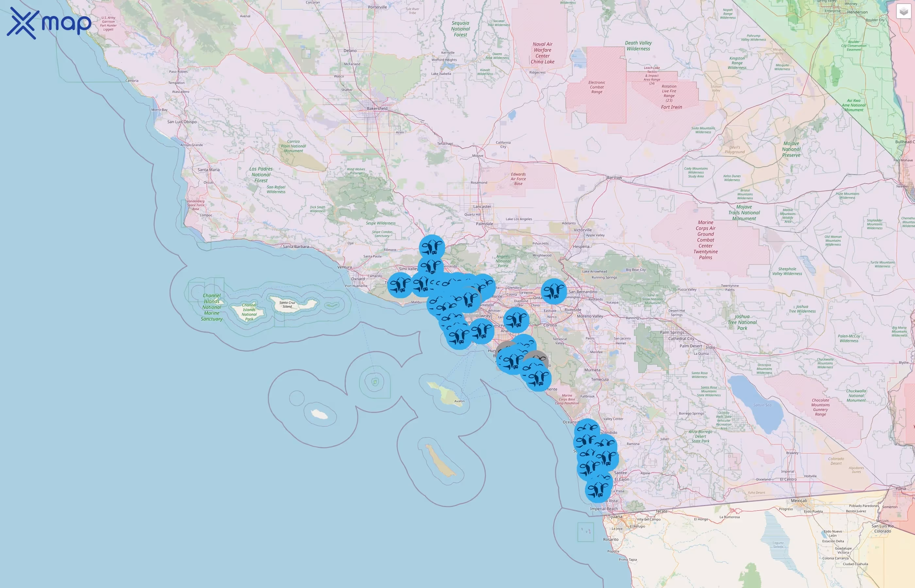Click the El Centro city label
The image size is (915, 588).
click(788, 479)
